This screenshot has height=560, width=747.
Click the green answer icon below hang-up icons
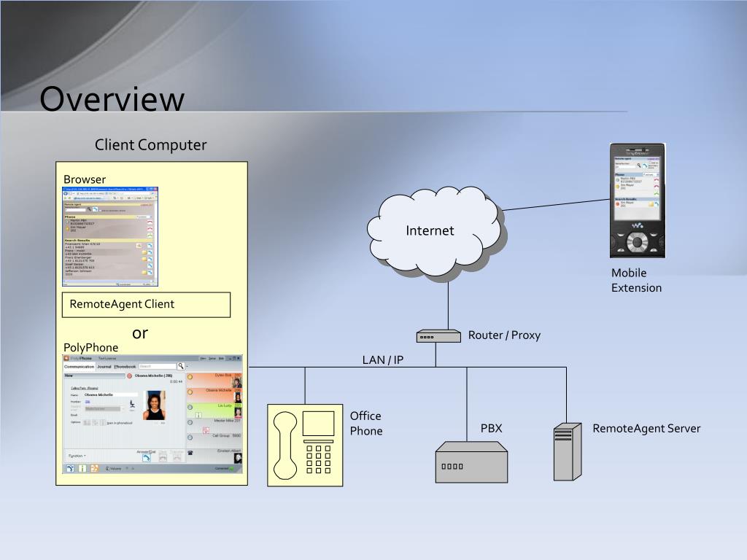click(150, 236)
